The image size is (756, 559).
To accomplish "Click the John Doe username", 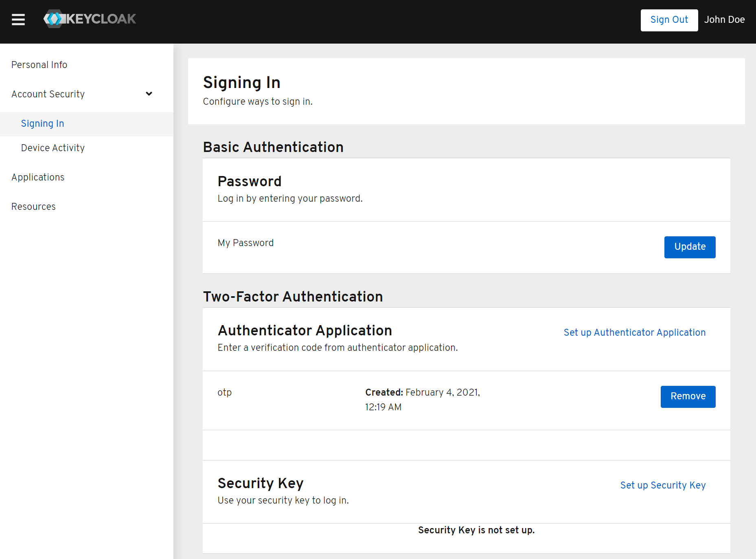I will (724, 20).
